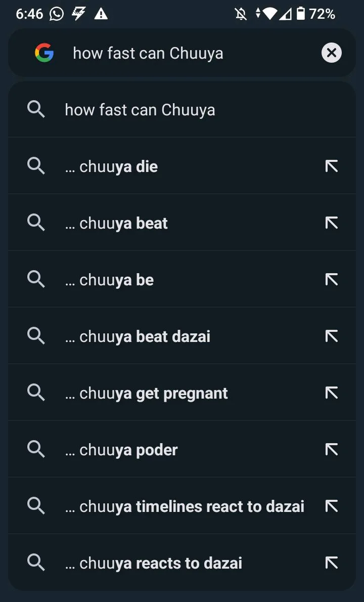Tap the battery indicator showing 72%

[x=316, y=14]
